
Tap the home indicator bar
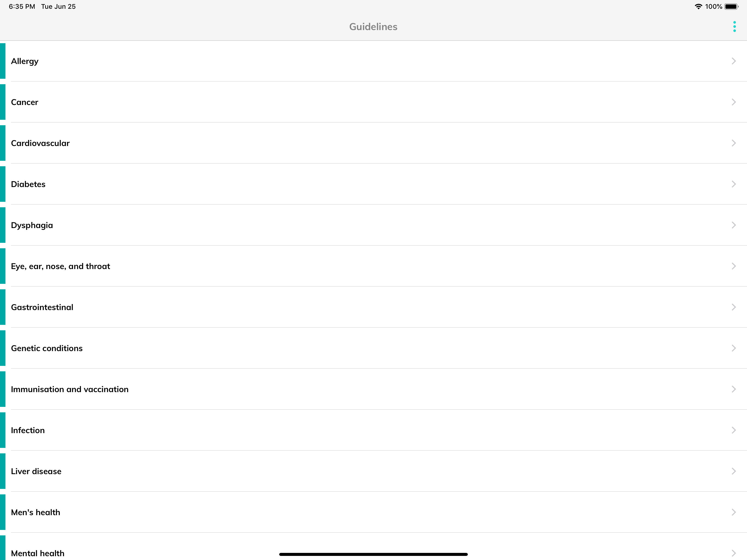(373, 554)
